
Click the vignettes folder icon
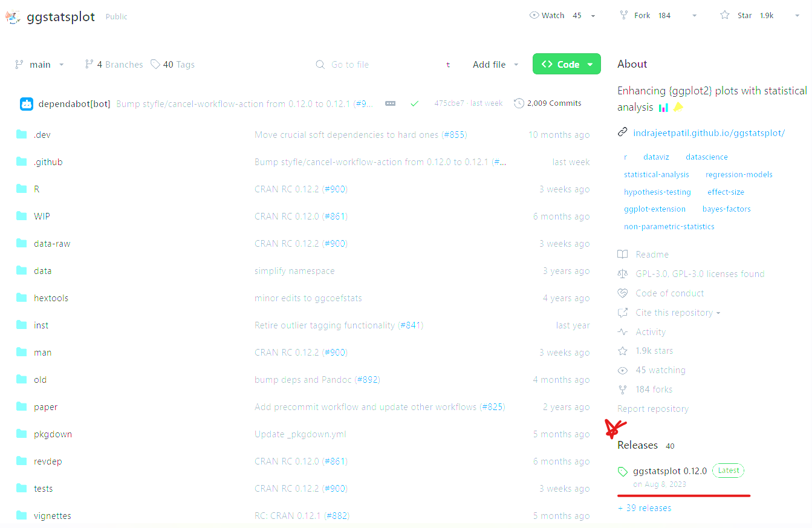pyautogui.click(x=22, y=515)
